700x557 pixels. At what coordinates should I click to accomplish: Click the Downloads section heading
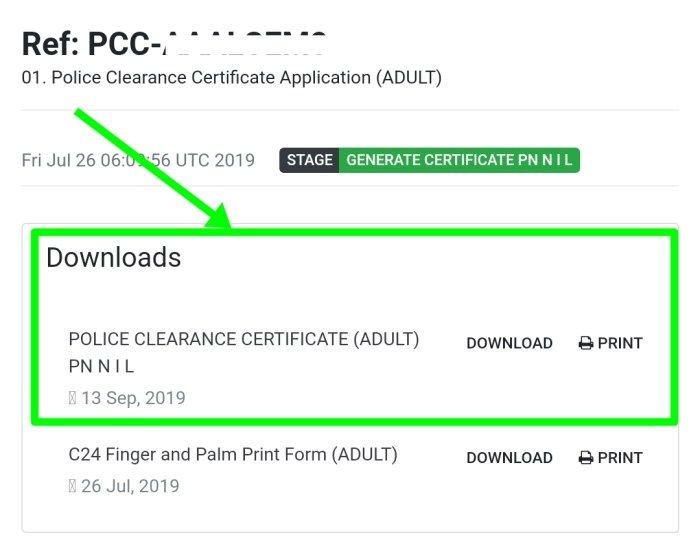tap(113, 258)
